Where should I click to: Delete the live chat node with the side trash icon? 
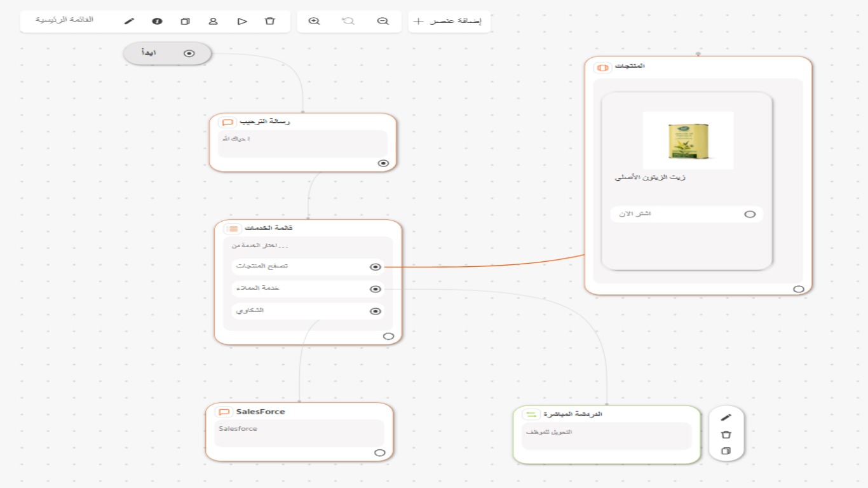[x=726, y=435]
